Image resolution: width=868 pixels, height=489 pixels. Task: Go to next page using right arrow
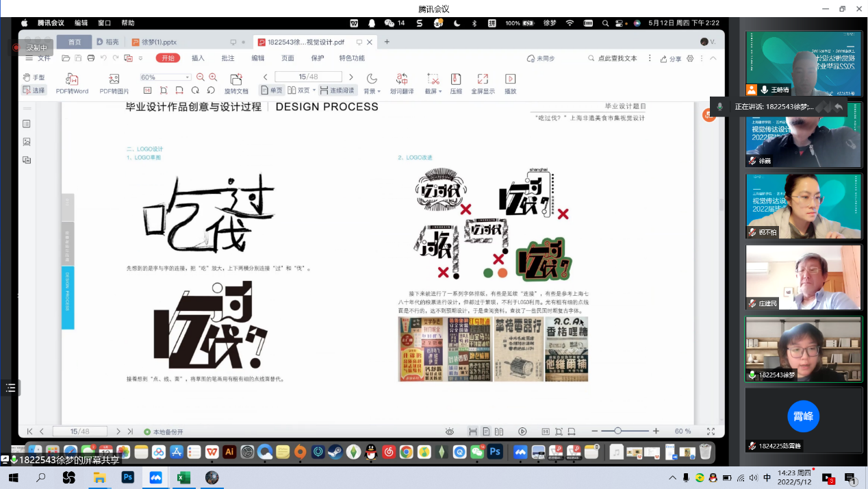[x=351, y=77]
